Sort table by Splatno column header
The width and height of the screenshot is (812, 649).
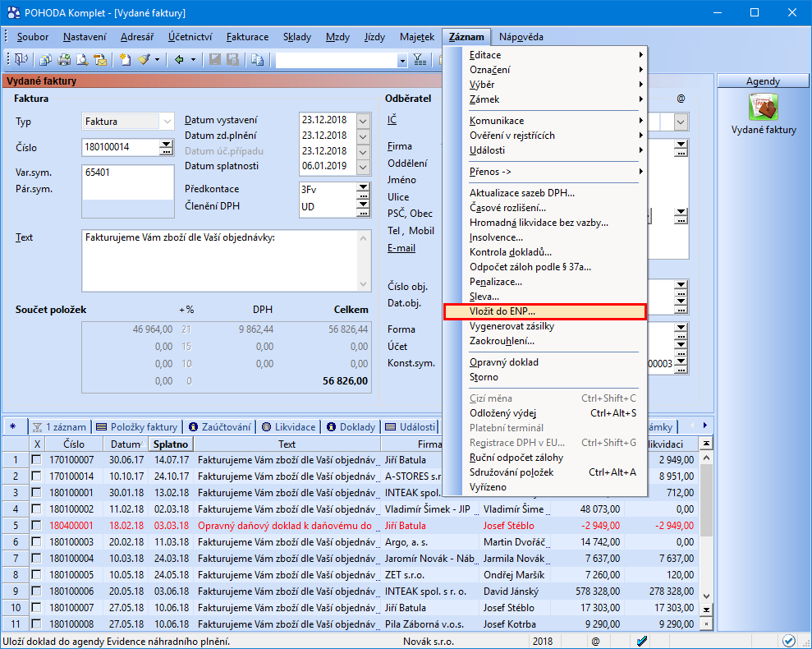click(x=171, y=444)
